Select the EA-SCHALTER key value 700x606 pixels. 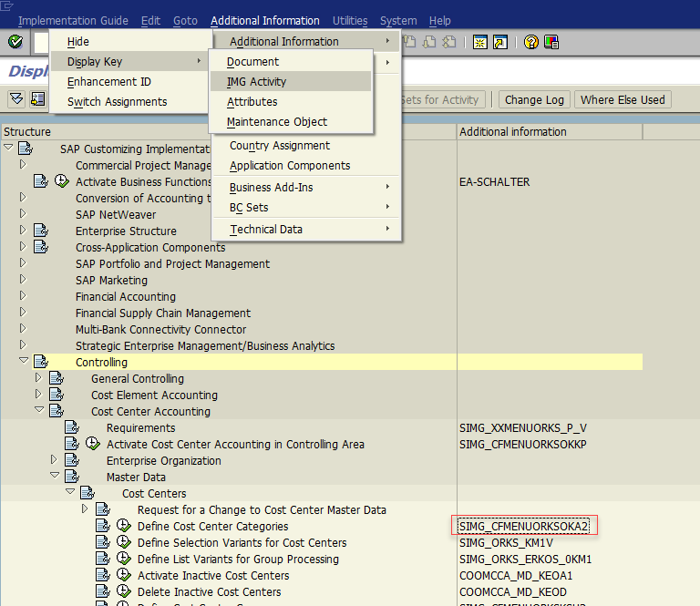(x=495, y=181)
